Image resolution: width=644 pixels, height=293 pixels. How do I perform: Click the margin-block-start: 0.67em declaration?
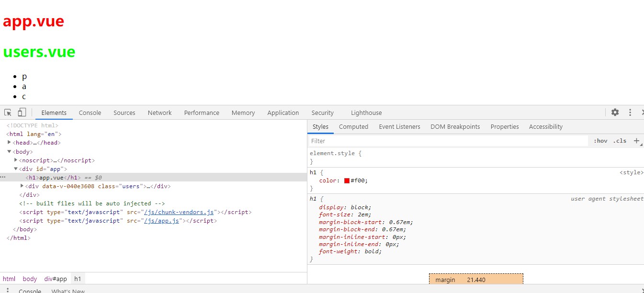click(x=366, y=222)
